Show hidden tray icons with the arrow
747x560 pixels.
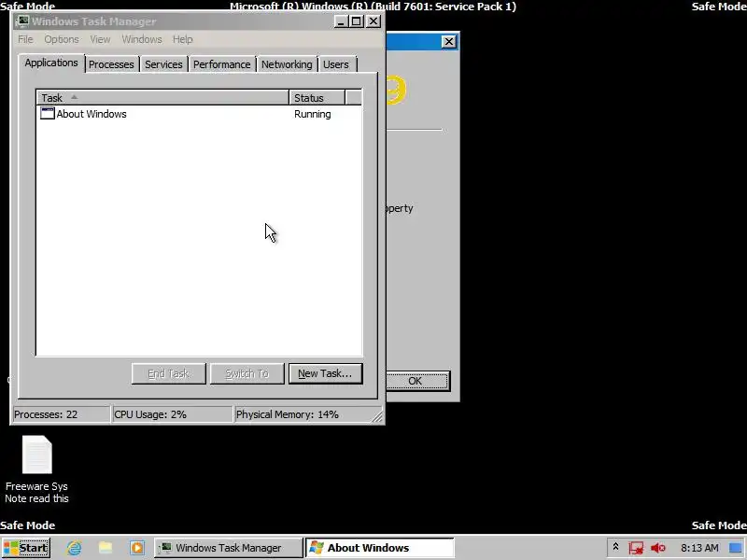click(615, 547)
